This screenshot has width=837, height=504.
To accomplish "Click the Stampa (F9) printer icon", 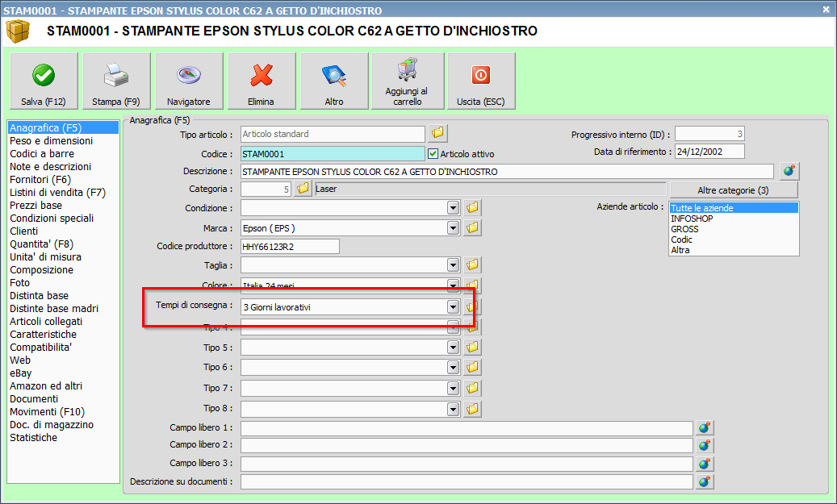I will (116, 76).
